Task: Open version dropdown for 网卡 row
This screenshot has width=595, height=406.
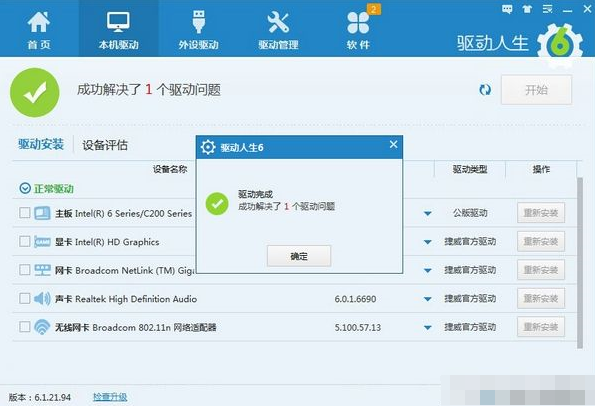Action: pyautogui.click(x=428, y=271)
